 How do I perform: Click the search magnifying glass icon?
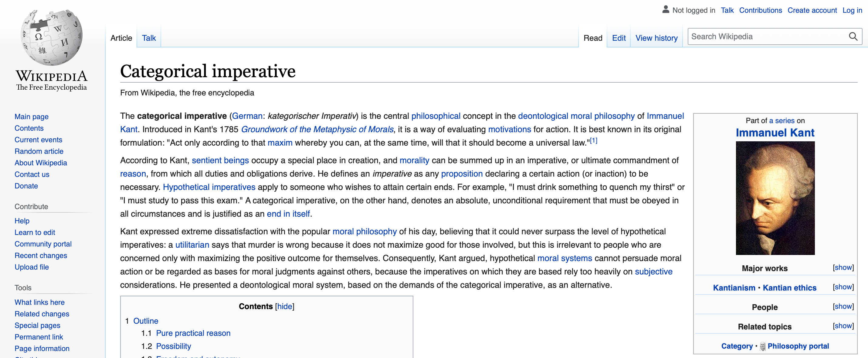[x=853, y=36]
